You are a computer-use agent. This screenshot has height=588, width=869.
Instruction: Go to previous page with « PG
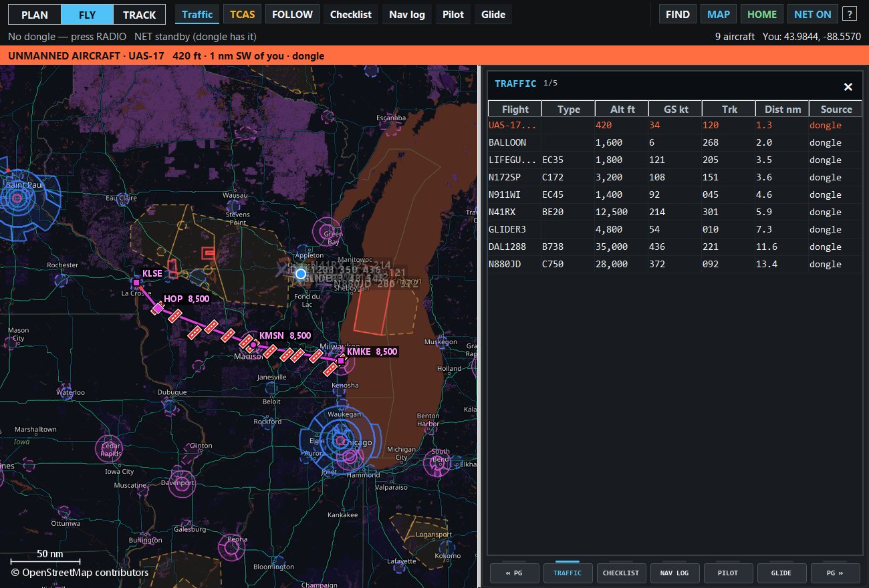(x=513, y=573)
